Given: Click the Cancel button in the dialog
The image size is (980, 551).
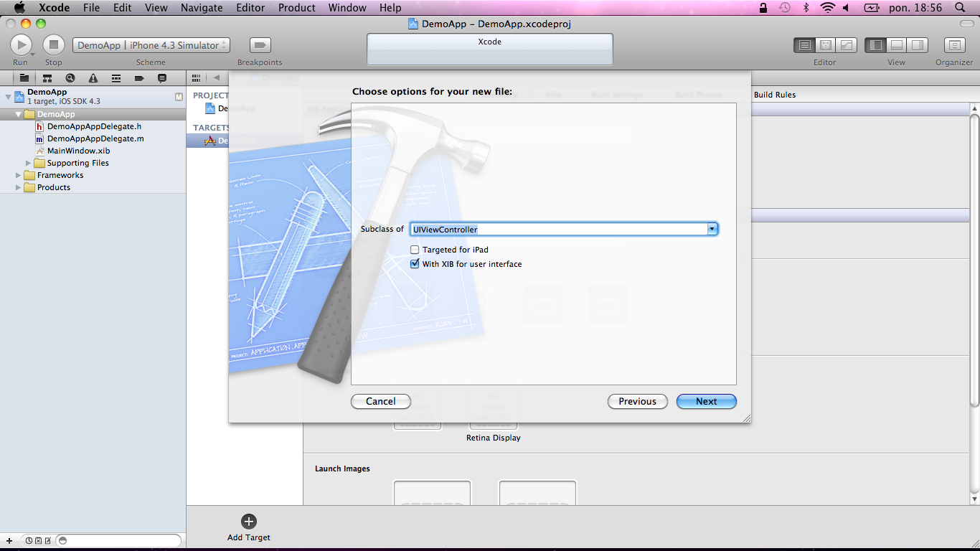Looking at the screenshot, I should [x=380, y=402].
